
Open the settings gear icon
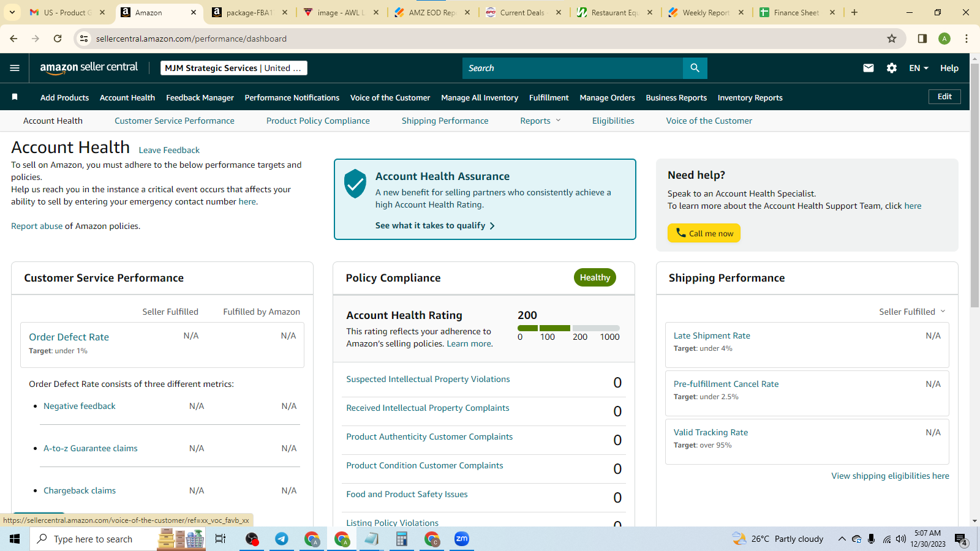pos(892,68)
